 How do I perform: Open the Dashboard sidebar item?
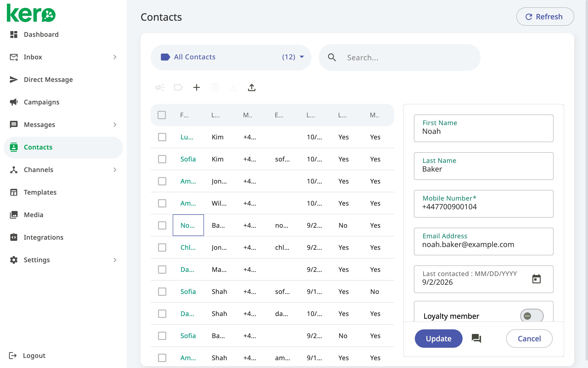[x=63, y=34]
